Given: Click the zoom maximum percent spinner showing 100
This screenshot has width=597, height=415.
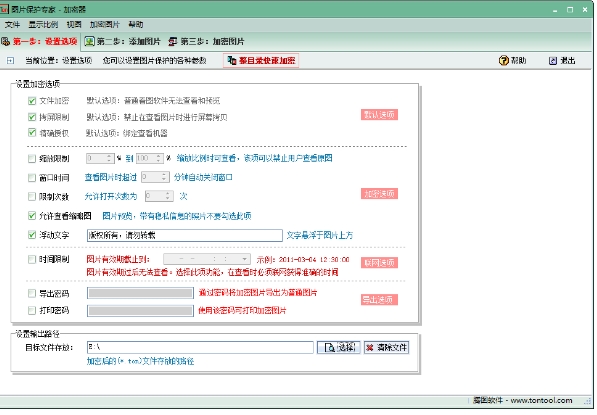Looking at the screenshot, I should [150, 158].
